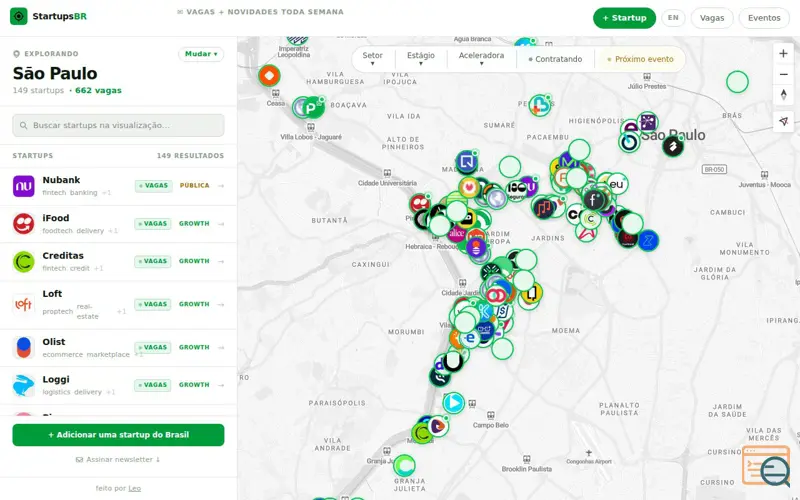
Task: Click the locate-me arrow map control
Action: (783, 121)
